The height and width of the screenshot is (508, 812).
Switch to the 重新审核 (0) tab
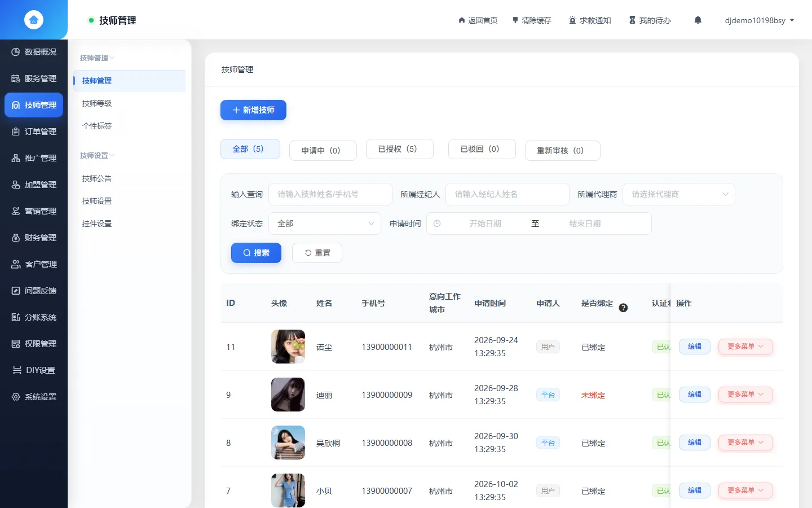click(562, 151)
